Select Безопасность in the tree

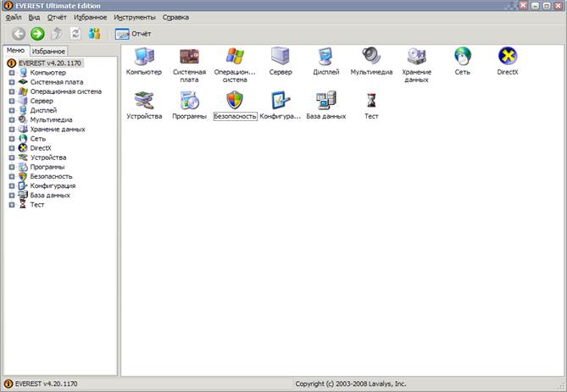click(x=52, y=176)
